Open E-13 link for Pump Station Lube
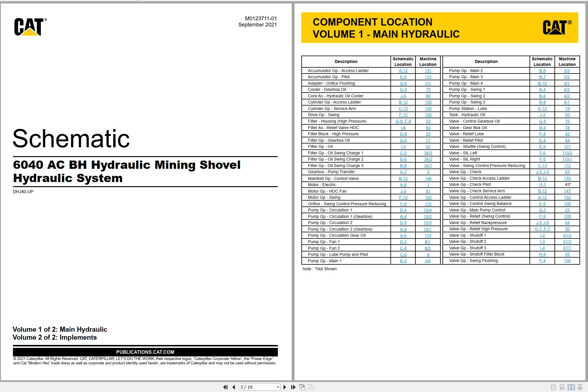This screenshot has height=392, width=588. click(x=542, y=109)
